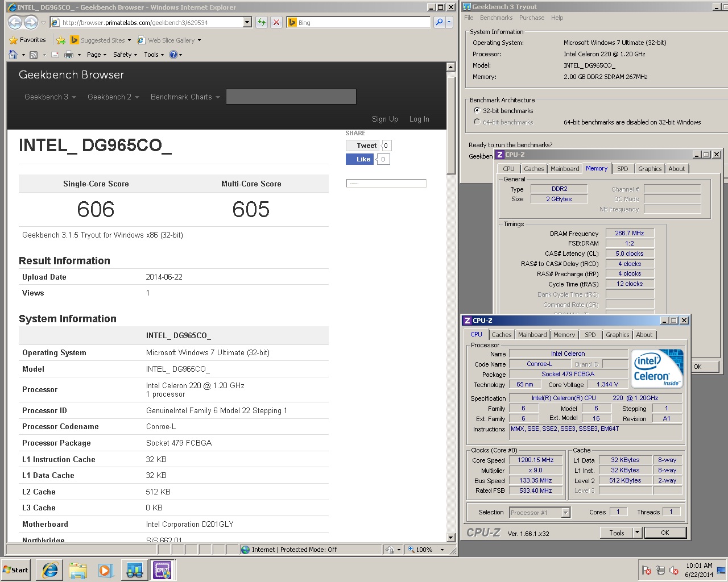Click the Home icon in command bar
Screen dimensions: 728x582
point(13,55)
